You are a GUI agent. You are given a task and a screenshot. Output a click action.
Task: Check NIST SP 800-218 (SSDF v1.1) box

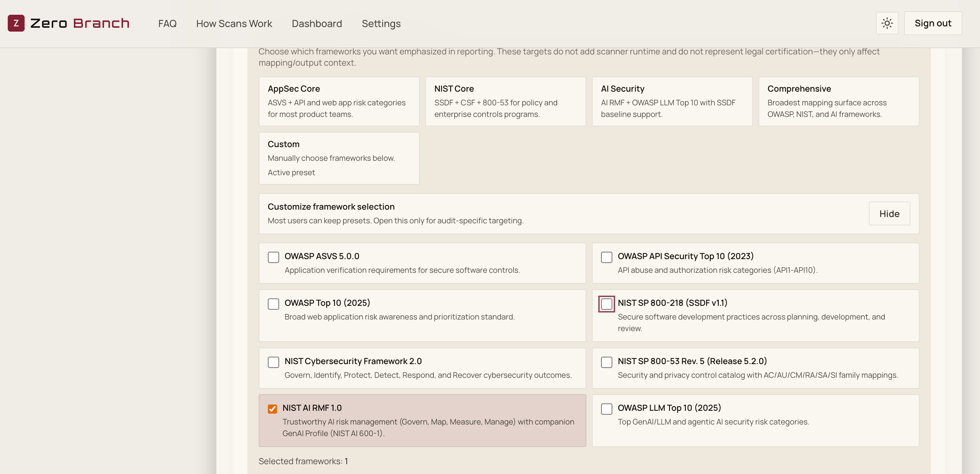point(606,304)
